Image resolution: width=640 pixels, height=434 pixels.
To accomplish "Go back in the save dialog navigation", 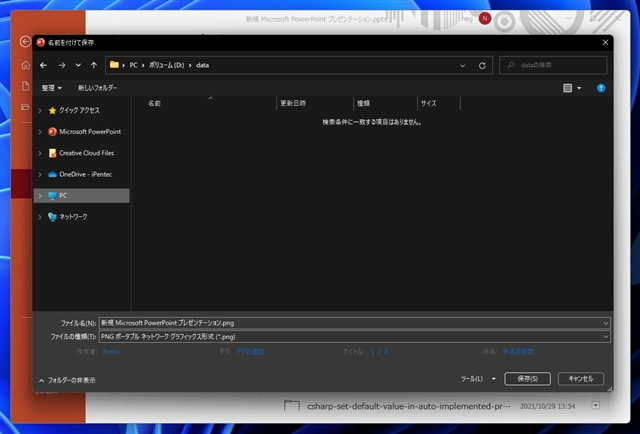I will 44,65.
